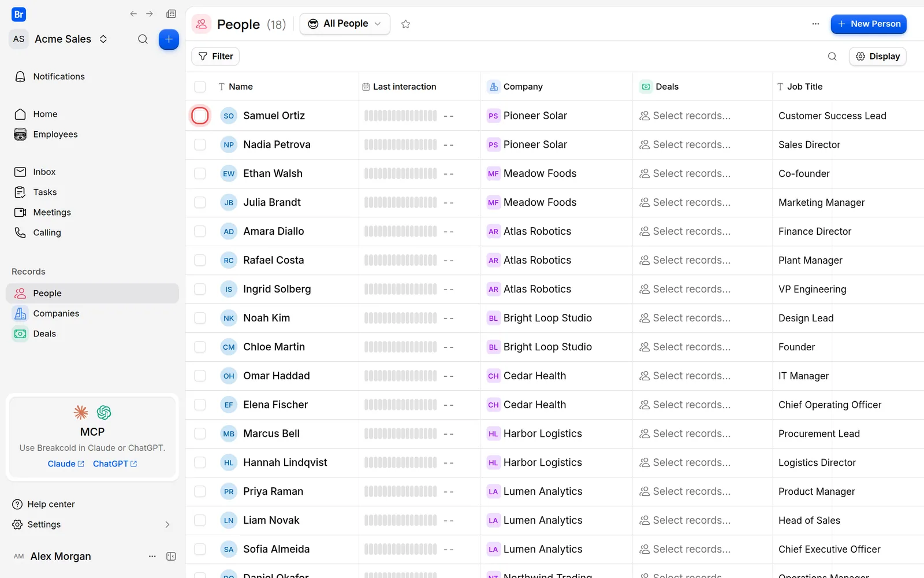Screen dimensions: 924x578
Task: Tick the select-all checkbox in header
Action: (x=200, y=87)
